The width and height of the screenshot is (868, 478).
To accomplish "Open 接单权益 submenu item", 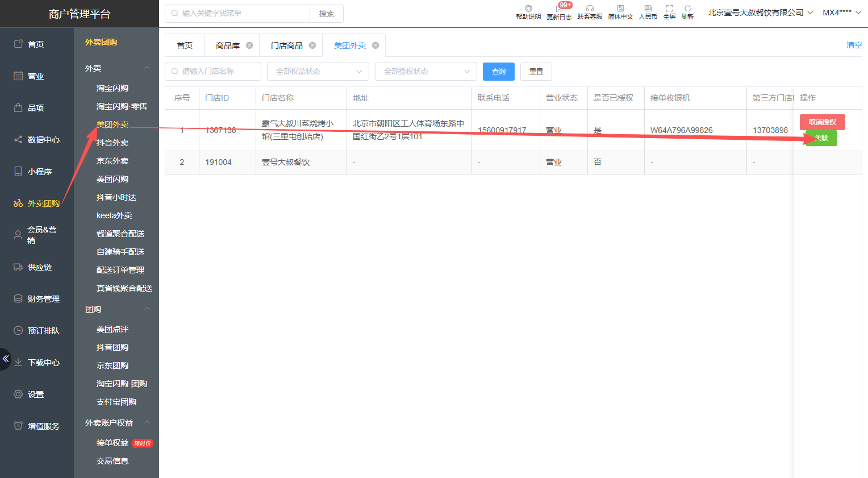I will click(112, 443).
